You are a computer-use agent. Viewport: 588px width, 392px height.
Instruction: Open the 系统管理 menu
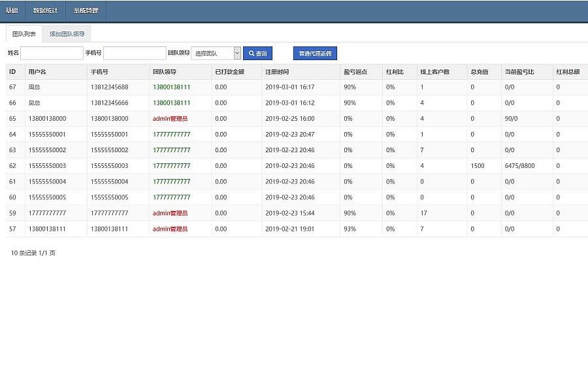tap(86, 11)
